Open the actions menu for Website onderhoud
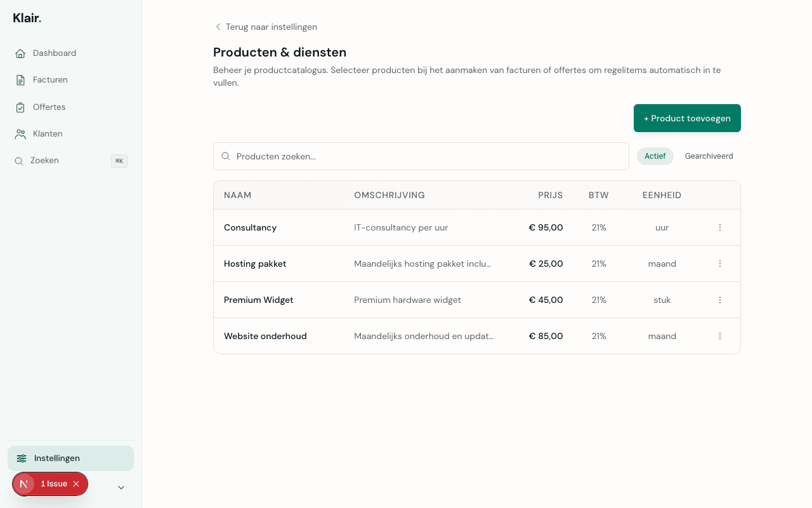The image size is (812, 508). (719, 336)
